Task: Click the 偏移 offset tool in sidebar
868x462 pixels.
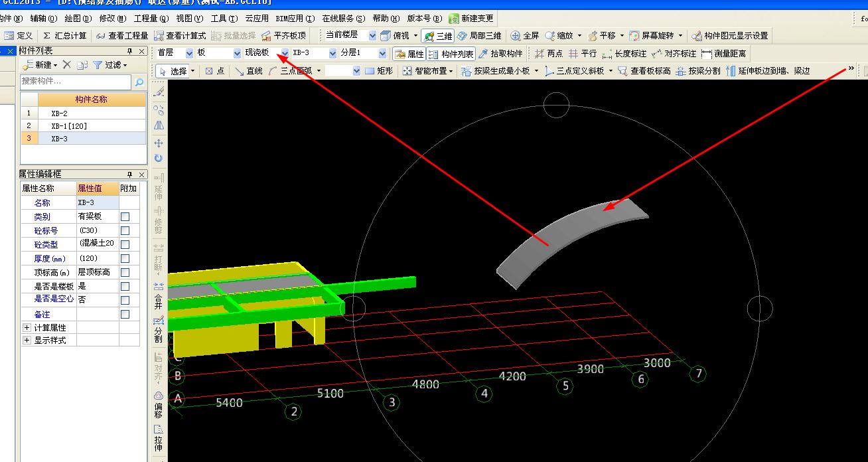Action: (x=159, y=404)
